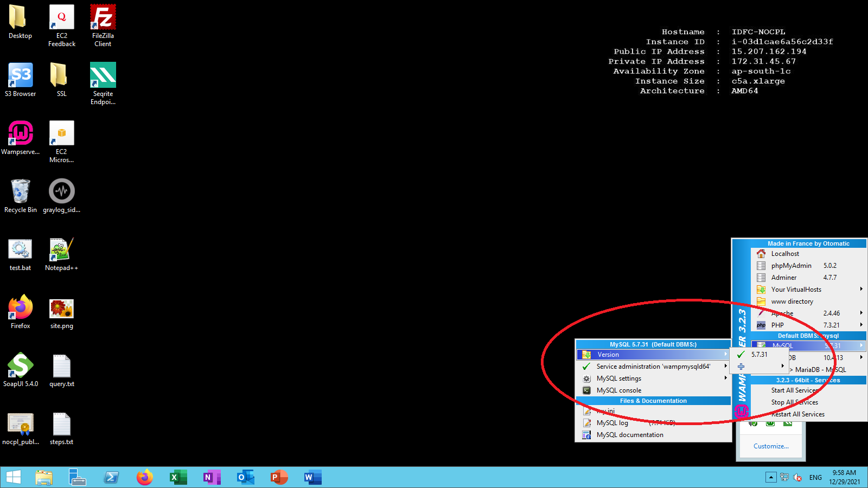Click the Adminer database icon

761,278
